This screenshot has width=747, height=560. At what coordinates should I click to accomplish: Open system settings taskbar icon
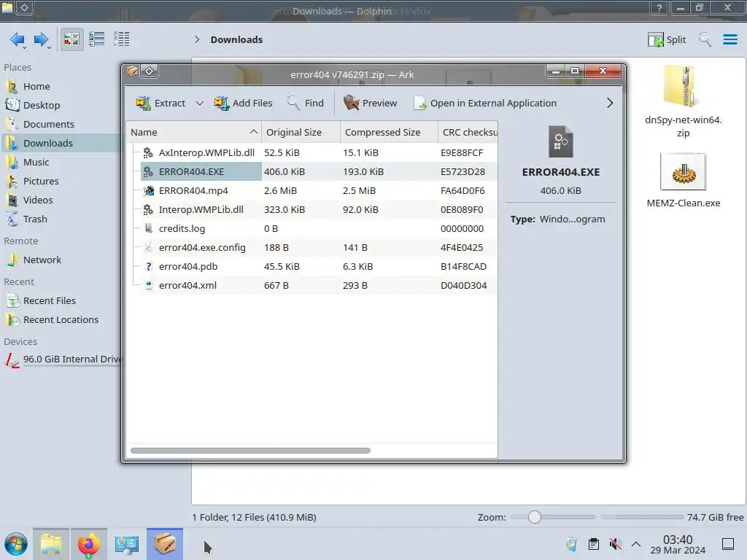[126, 544]
